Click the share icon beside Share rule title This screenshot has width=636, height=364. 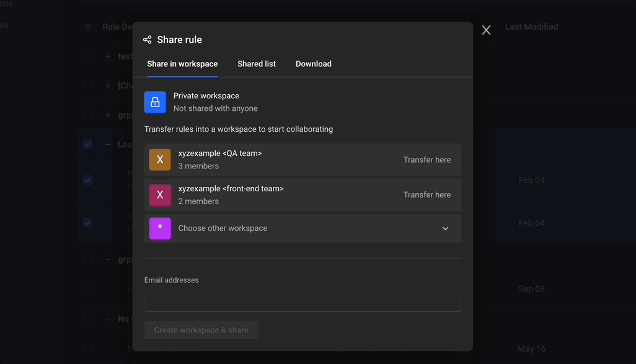coord(148,40)
